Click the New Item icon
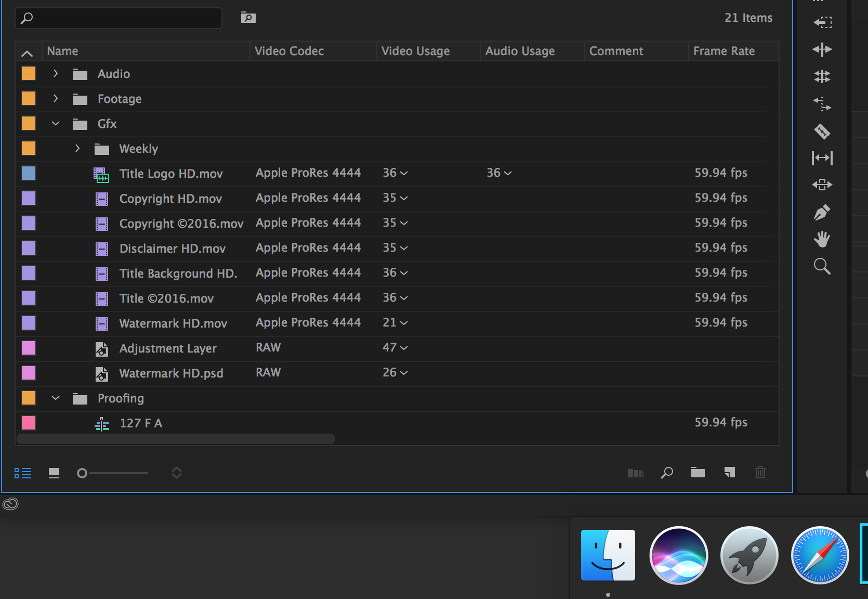 (730, 472)
